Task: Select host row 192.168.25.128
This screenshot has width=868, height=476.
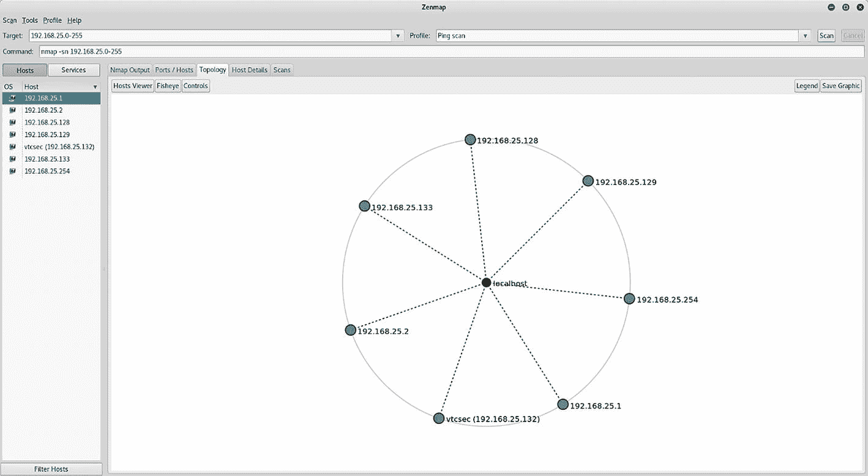Action: (x=51, y=123)
